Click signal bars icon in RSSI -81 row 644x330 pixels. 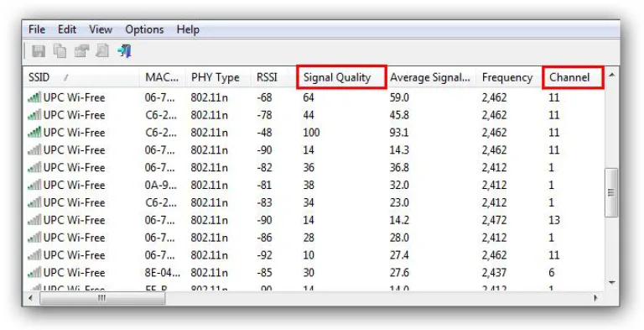coord(34,186)
